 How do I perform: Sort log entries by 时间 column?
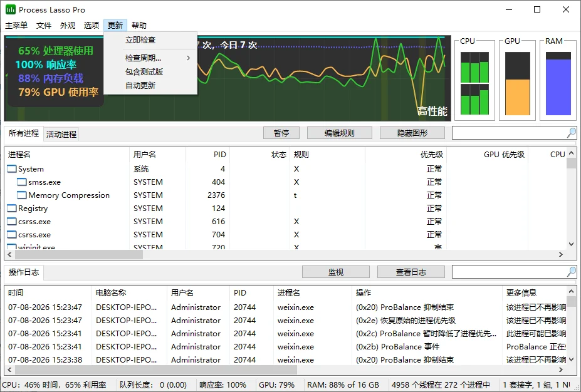tap(48, 293)
